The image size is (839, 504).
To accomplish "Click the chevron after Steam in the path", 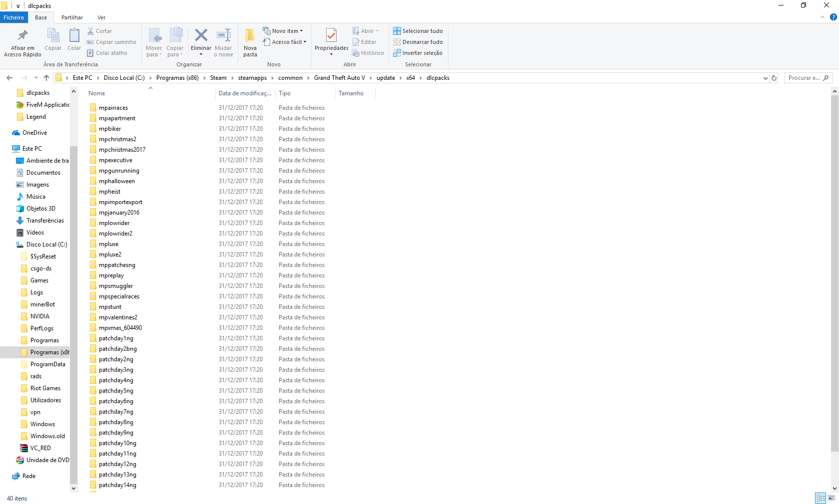I will (x=232, y=78).
